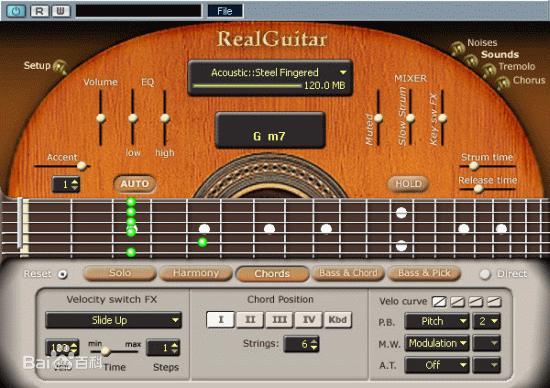The image size is (550, 388).
Task: Open the Slide Up FX dropdown
Action: (114, 320)
